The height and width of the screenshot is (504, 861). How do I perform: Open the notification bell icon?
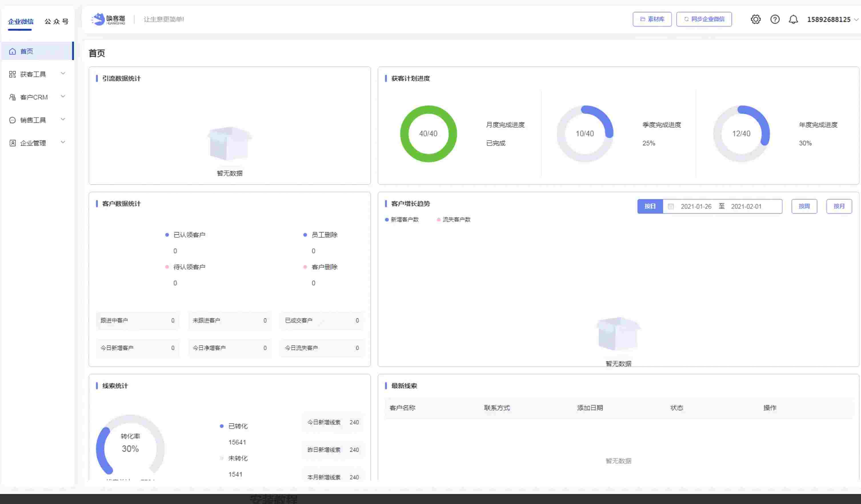[794, 19]
